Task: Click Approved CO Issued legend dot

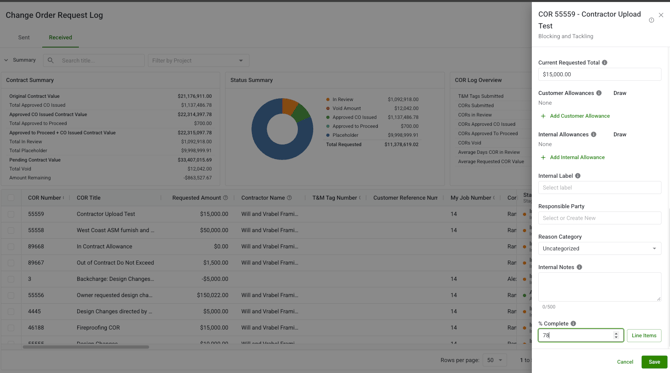Action: point(328,117)
